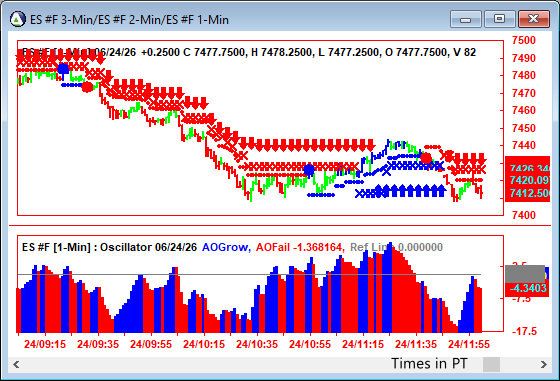
Task: Click the scroll left arrow
Action: coord(16,364)
